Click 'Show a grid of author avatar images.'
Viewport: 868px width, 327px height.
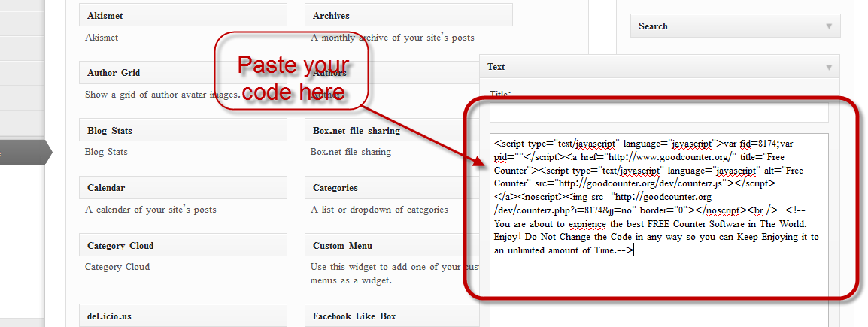[162, 94]
